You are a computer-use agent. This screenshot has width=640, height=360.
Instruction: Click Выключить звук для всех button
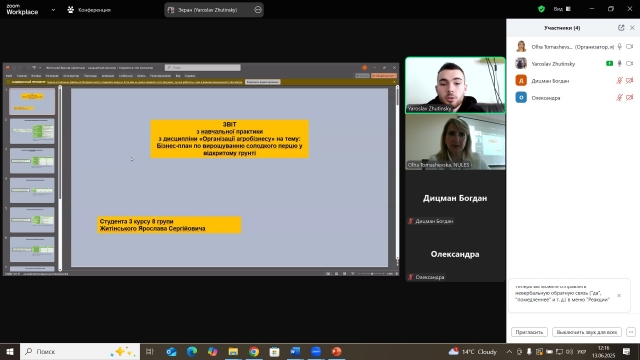[587, 332]
